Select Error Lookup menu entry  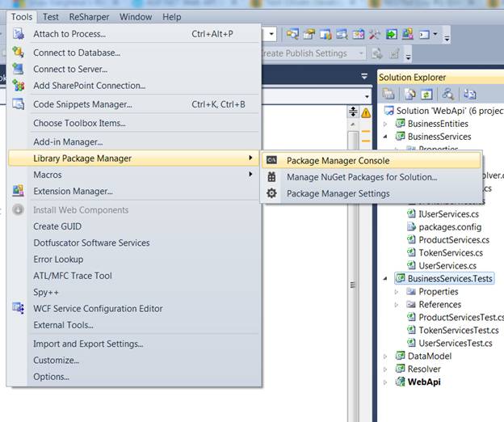click(133, 259)
